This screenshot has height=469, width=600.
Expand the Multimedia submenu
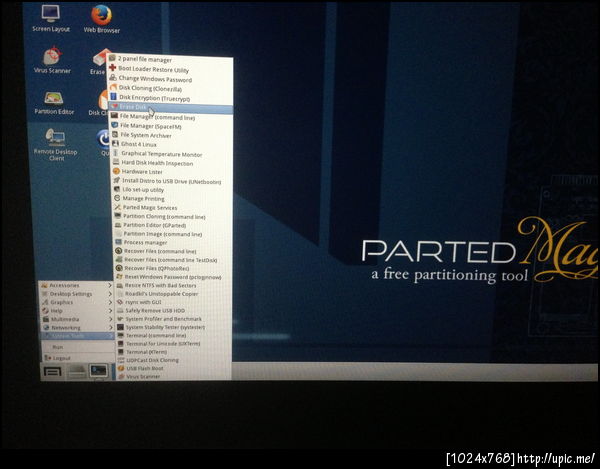pos(77,319)
